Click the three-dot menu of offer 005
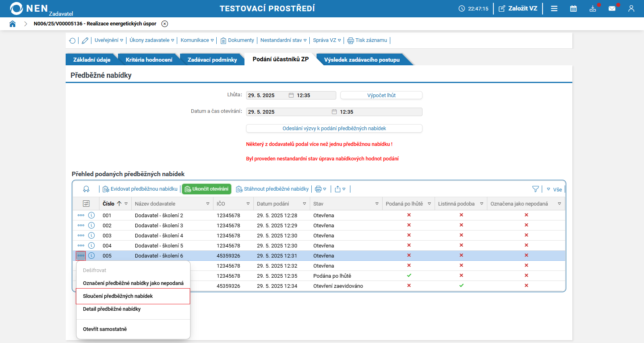644x343 pixels. (81, 256)
